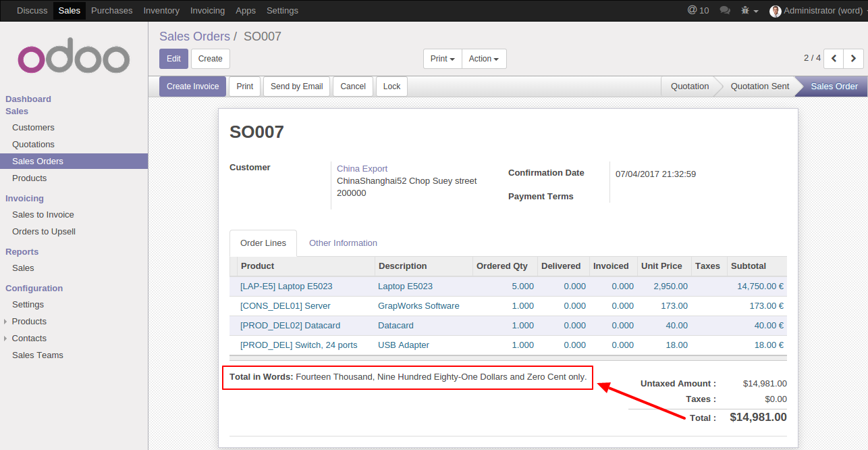
Task: Select Sales in the top navigation bar
Action: (70, 11)
